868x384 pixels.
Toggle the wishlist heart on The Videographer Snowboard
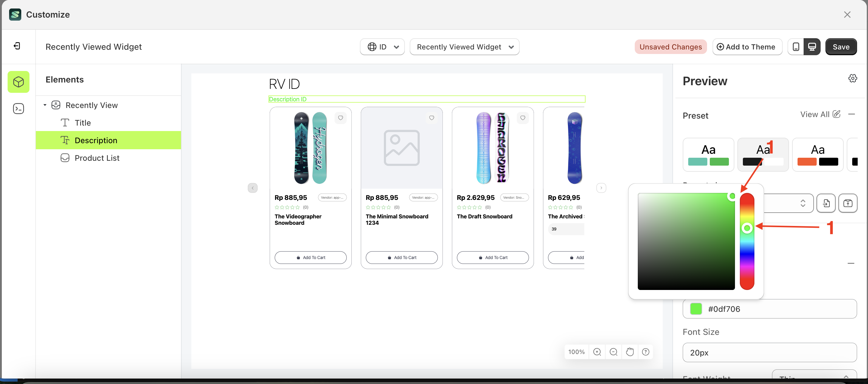(340, 118)
